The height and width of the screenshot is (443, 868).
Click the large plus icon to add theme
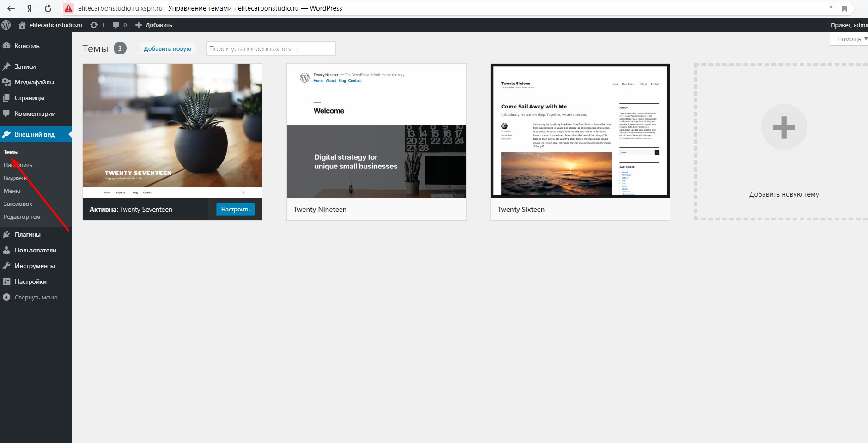pos(784,127)
